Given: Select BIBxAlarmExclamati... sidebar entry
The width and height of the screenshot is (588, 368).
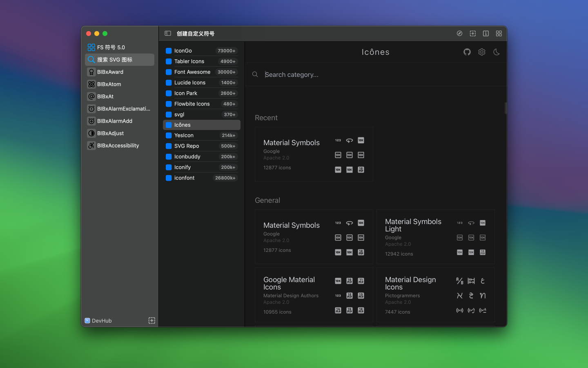Looking at the screenshot, I should 120,109.
